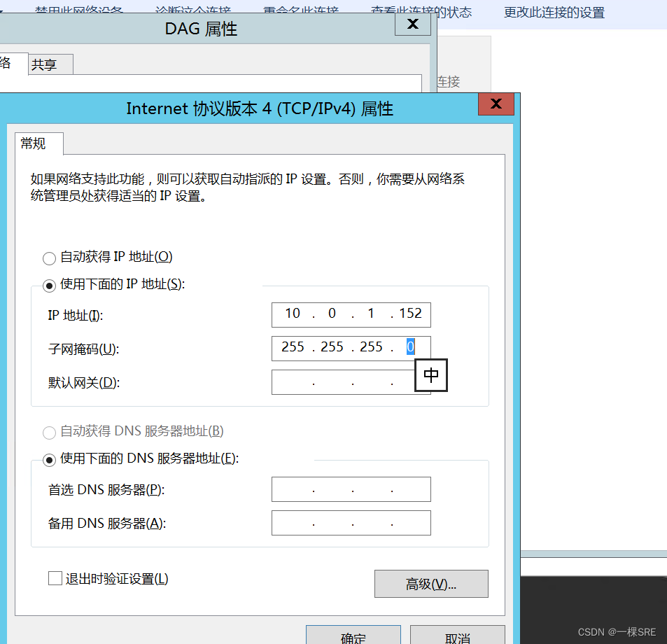The width and height of the screenshot is (667, 644).
Task: Click the 首选 DNS 服务器 field
Action: [x=351, y=489]
